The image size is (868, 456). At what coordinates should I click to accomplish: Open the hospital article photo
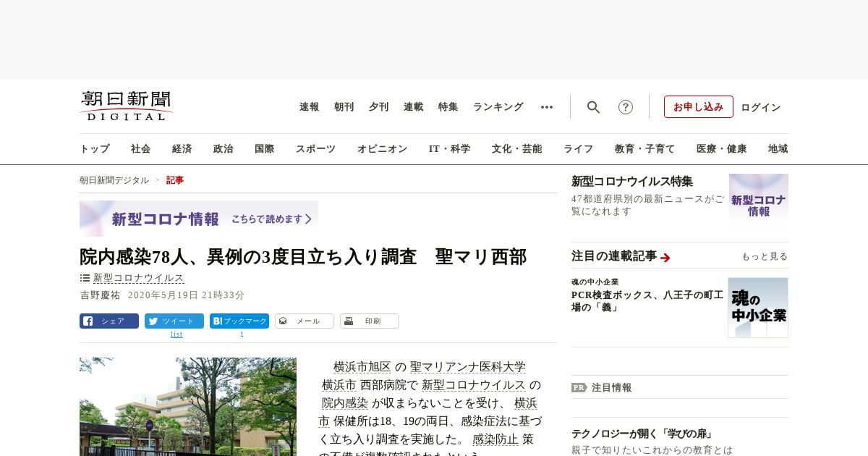coord(188,407)
